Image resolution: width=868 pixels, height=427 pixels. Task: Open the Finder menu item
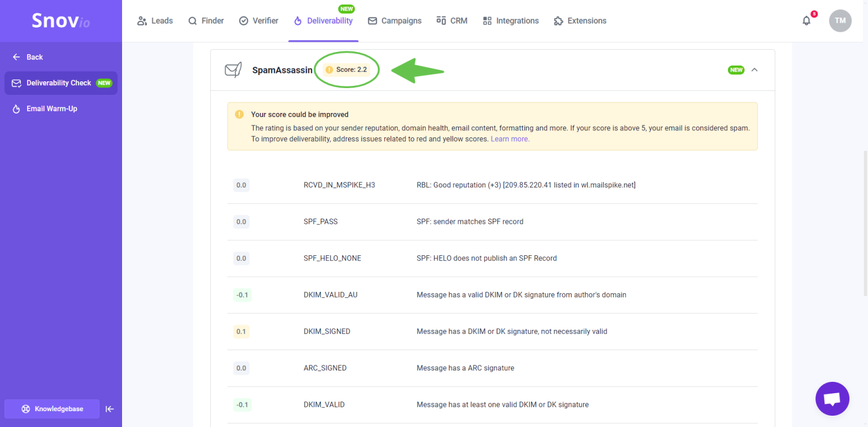[206, 21]
